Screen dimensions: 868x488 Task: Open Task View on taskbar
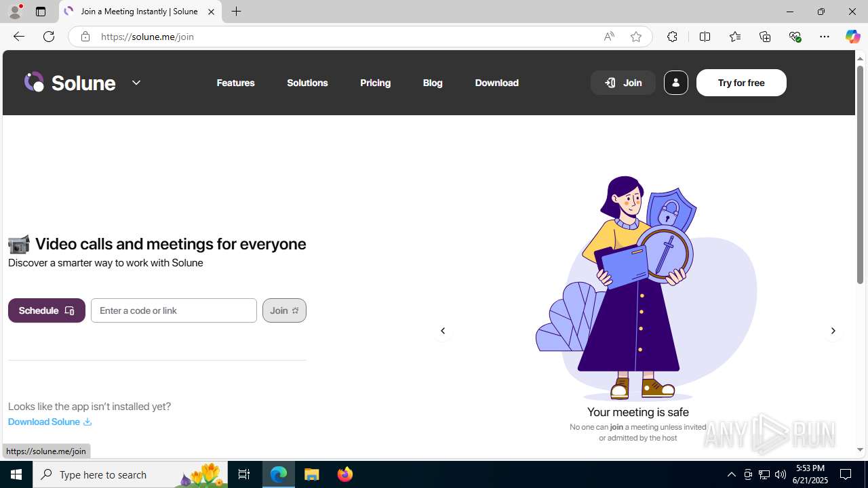(244, 474)
